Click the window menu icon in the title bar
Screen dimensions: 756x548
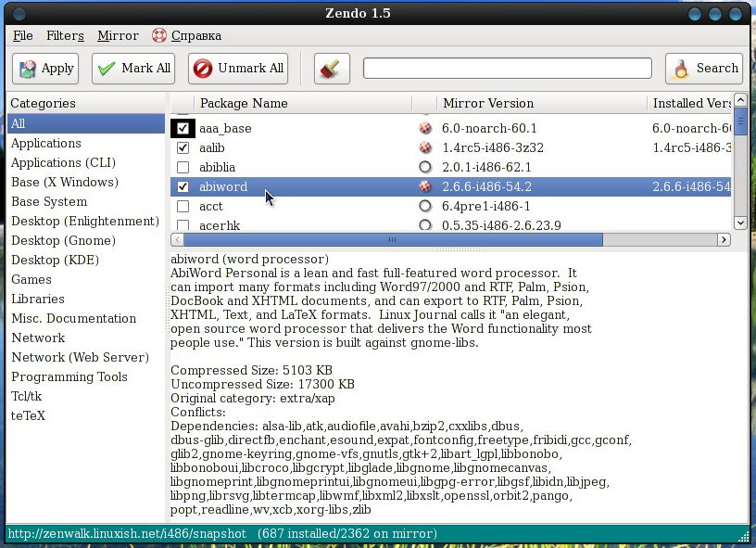coord(19,14)
